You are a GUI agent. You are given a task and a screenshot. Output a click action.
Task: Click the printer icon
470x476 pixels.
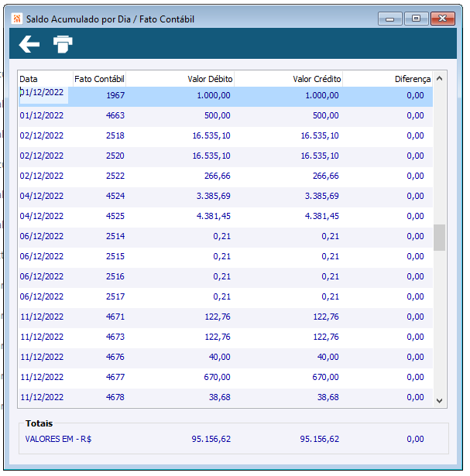(63, 44)
